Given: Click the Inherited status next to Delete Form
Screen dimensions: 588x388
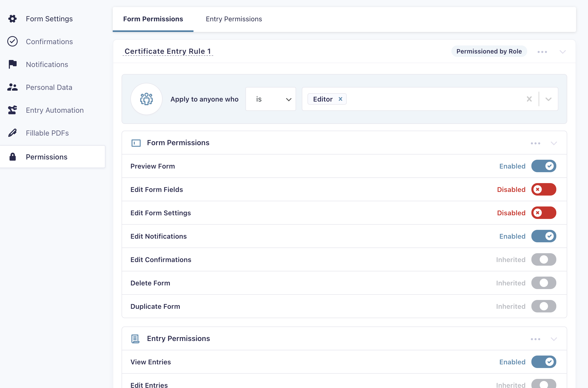Looking at the screenshot, I should [511, 283].
